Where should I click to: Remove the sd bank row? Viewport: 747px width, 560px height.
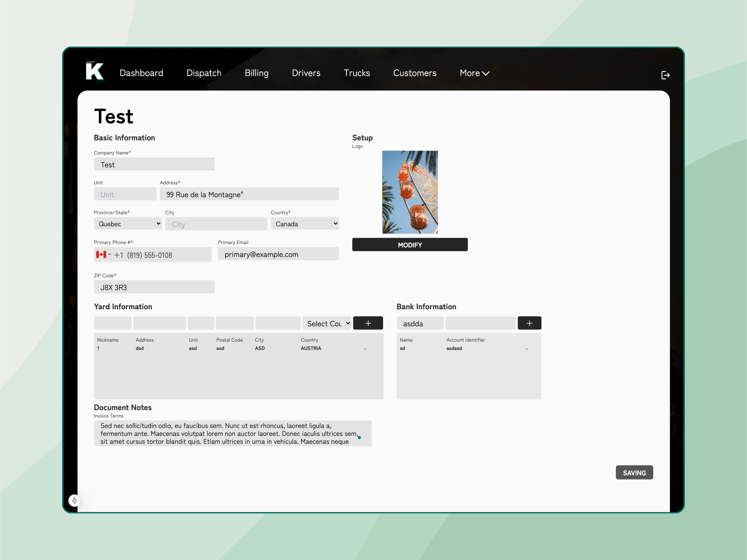[526, 349]
